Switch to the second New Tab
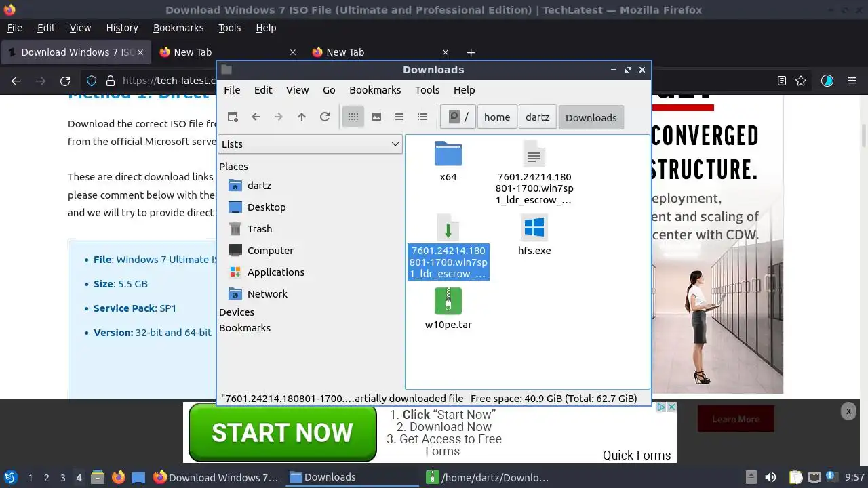The image size is (868, 488). (x=380, y=52)
